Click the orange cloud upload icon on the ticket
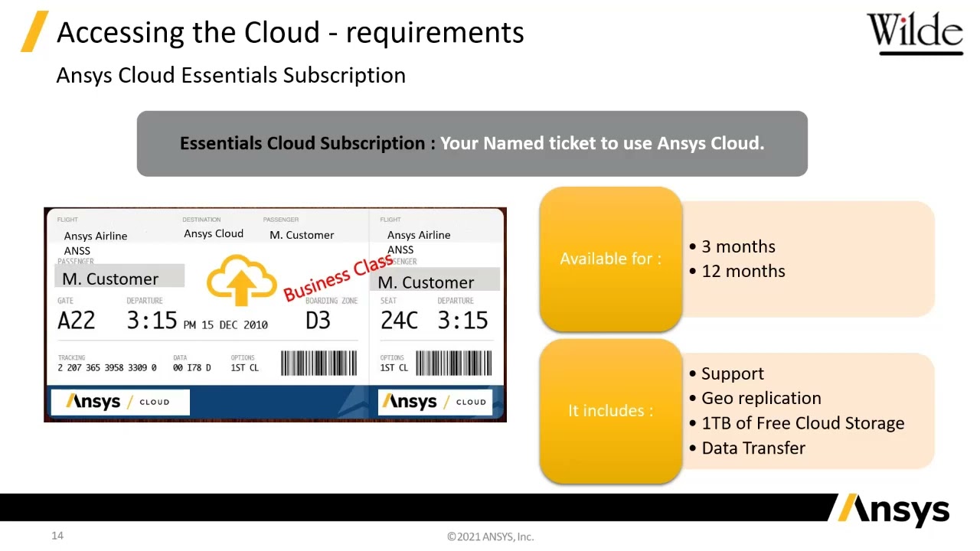Viewport: 980px width, 551px height. (241, 282)
